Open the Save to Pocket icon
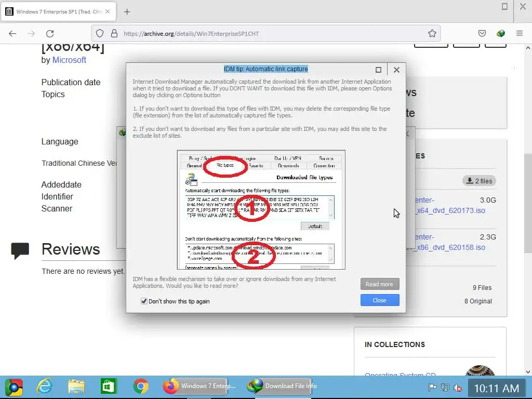The image size is (532, 399). [x=482, y=33]
